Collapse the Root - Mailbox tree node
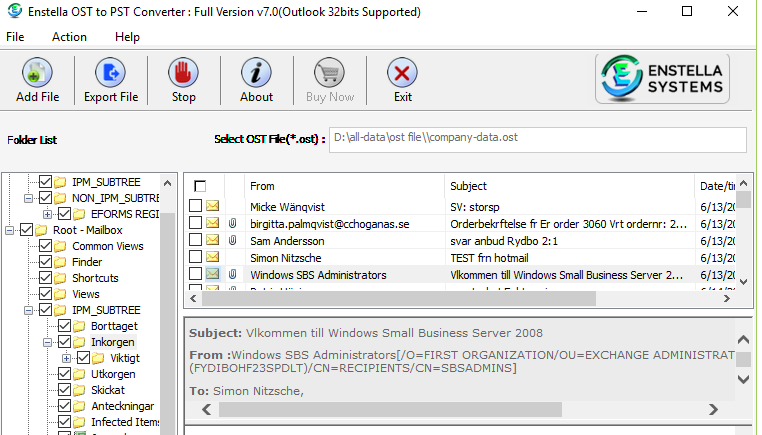 point(10,230)
